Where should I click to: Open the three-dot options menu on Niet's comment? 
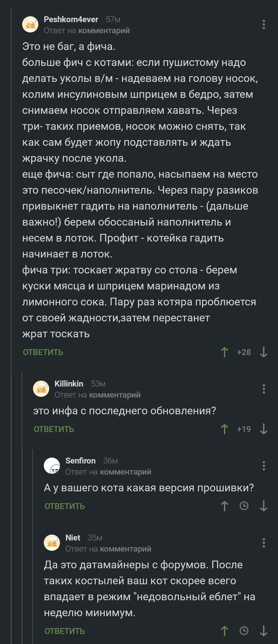tap(263, 543)
